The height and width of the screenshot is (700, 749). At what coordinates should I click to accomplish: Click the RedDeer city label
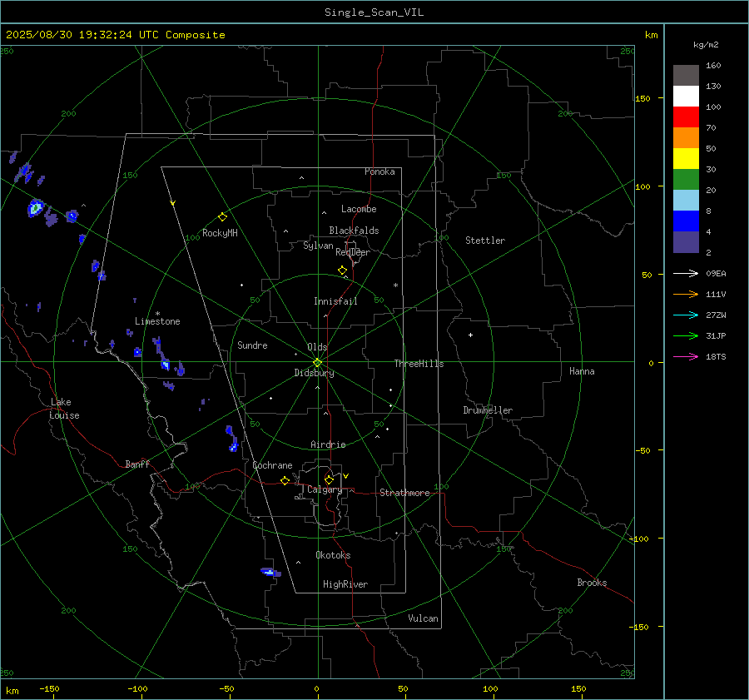coord(353,252)
